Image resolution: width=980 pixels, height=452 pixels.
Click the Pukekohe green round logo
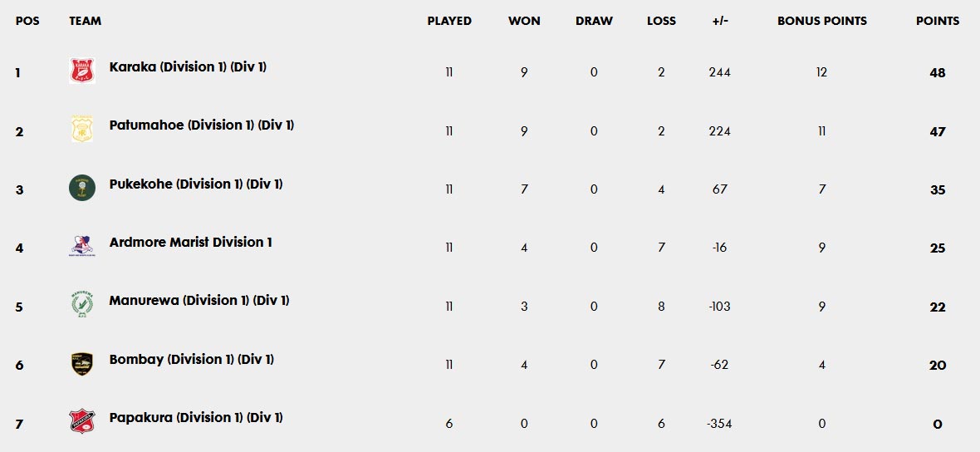pos(81,188)
